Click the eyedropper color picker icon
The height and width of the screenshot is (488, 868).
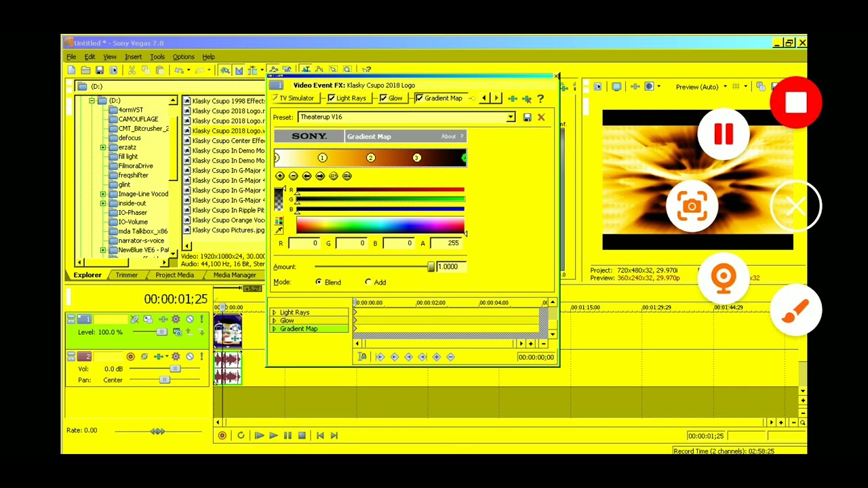279,230
